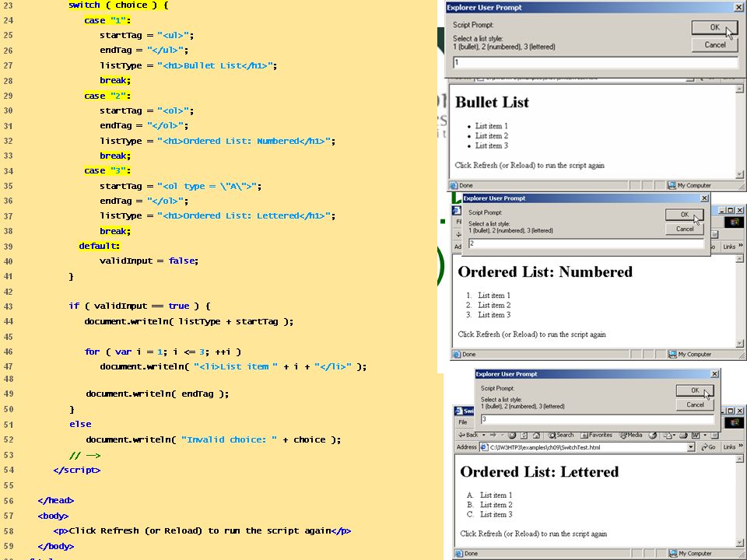Click the "else" keyword on line 51

80,425
